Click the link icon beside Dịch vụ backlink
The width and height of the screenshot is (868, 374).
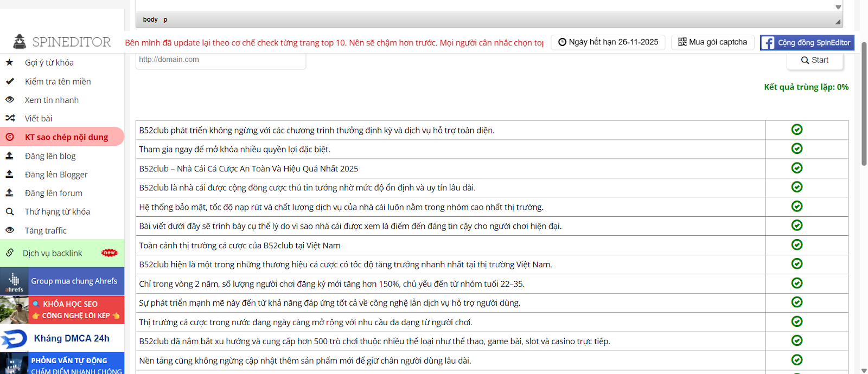[10, 253]
